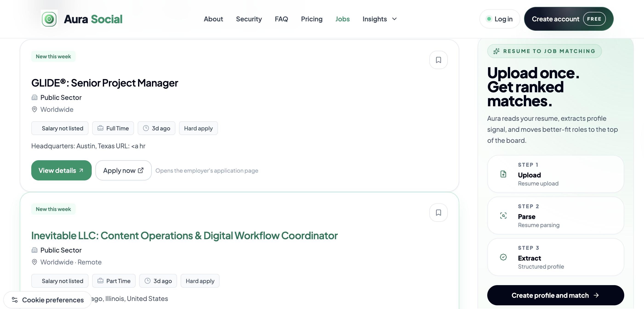
Task: Click the clock icon on the 3d ago chip
Action: (146, 128)
